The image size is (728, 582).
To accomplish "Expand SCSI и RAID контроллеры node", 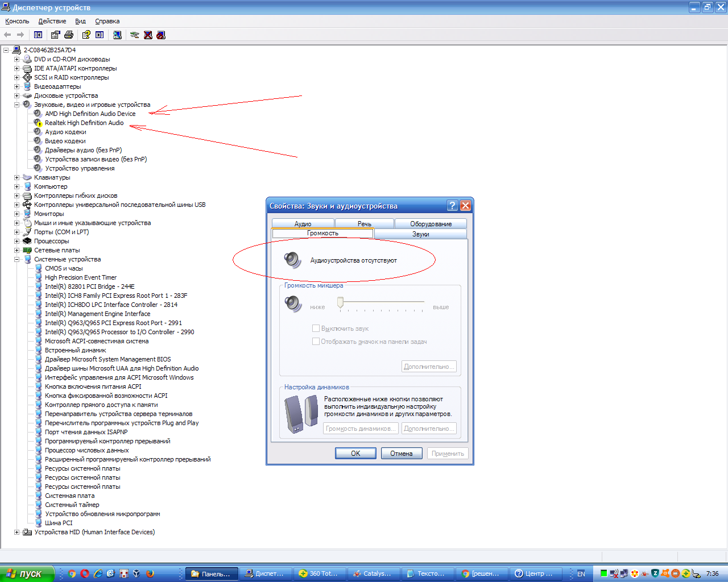I will pyautogui.click(x=17, y=77).
